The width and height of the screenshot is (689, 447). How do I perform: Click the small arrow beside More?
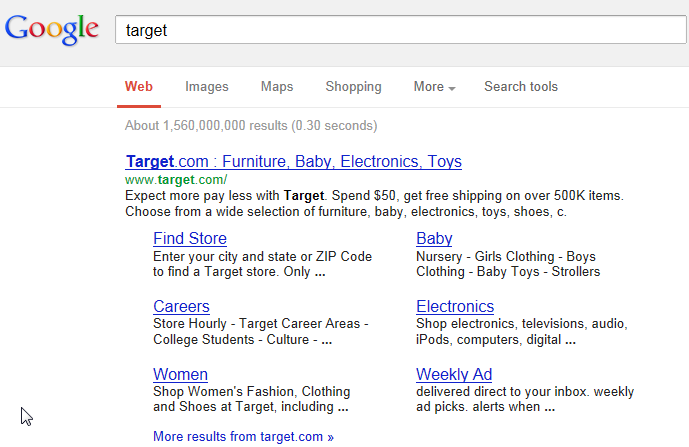[452, 88]
